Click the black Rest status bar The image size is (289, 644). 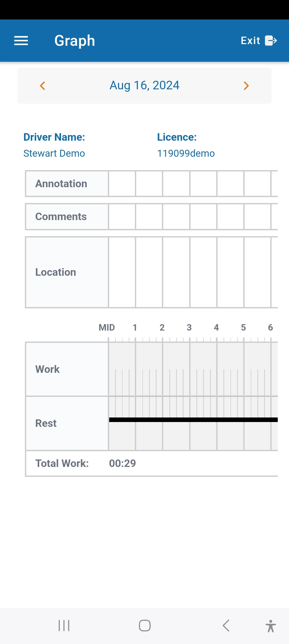[x=193, y=420]
